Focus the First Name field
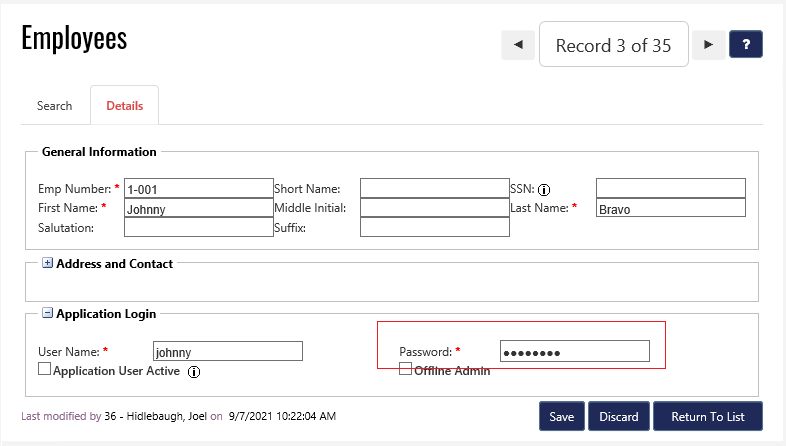This screenshot has width=786, height=446. pos(197,208)
